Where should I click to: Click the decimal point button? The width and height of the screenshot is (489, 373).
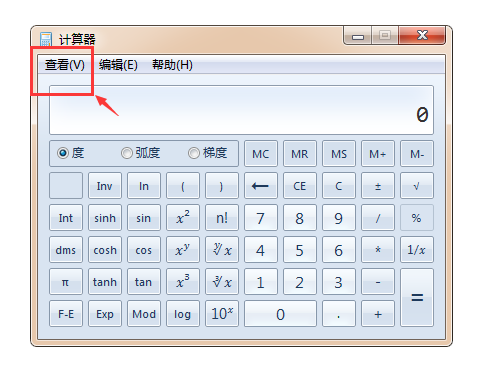(x=339, y=314)
